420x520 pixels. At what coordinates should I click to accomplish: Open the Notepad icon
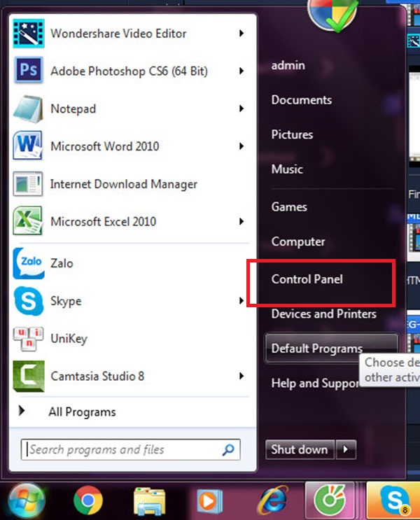pyautogui.click(x=29, y=108)
